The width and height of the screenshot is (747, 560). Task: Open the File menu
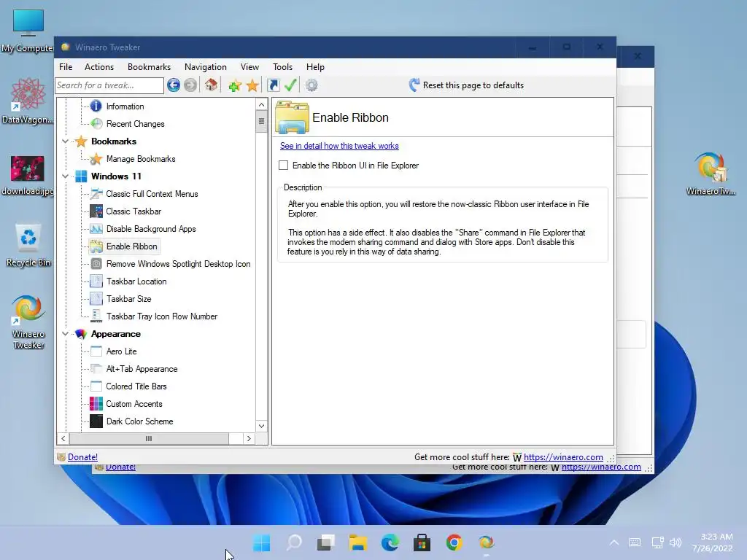pos(66,66)
